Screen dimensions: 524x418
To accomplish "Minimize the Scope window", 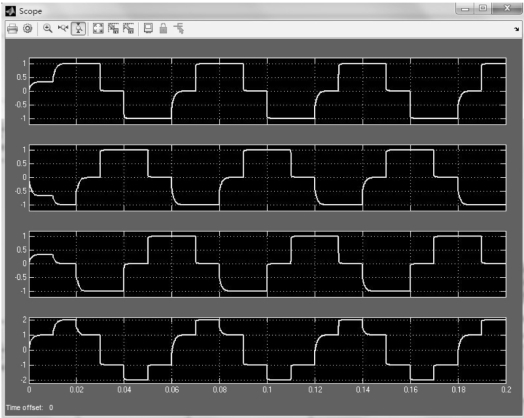I will 465,8.
